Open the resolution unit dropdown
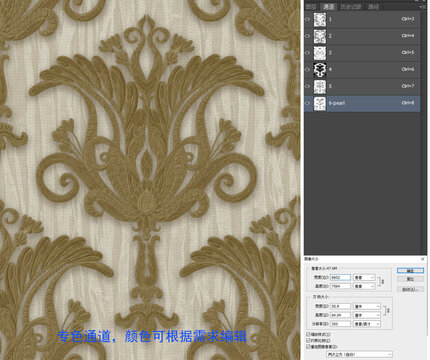This screenshot has width=430, height=360. 367,324
